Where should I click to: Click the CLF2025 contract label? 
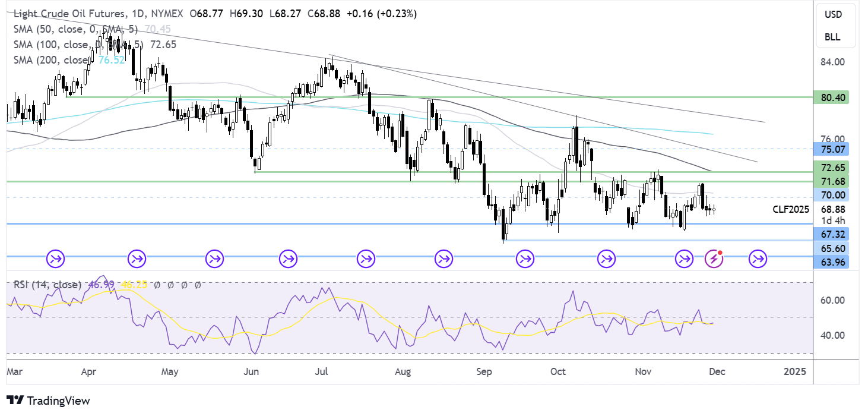[x=792, y=209]
